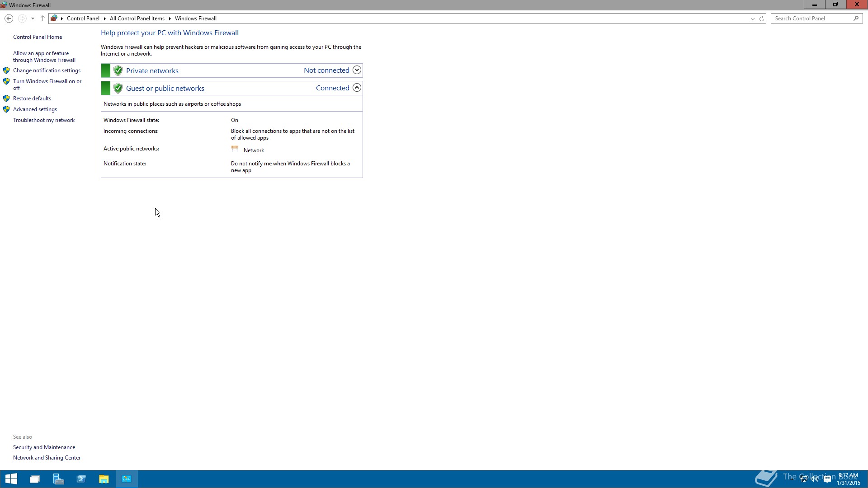Open the recent locations dropdown arrow
Viewport: 868px width, 488px height.
(x=33, y=19)
